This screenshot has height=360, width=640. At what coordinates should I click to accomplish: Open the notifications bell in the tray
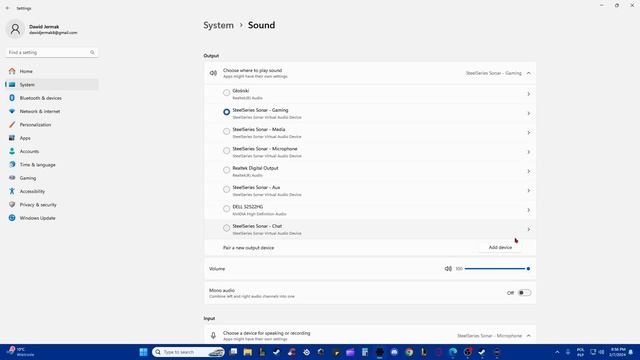631,352
